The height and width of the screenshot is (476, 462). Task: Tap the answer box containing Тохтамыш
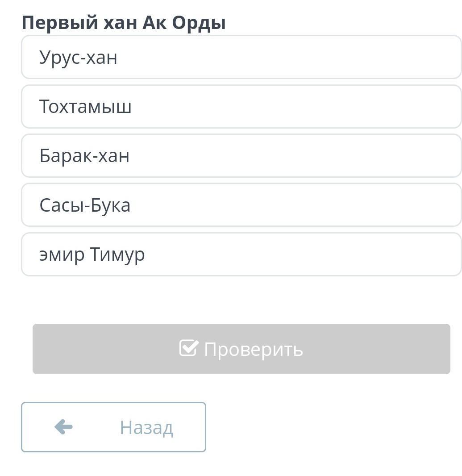pyautogui.click(x=241, y=107)
